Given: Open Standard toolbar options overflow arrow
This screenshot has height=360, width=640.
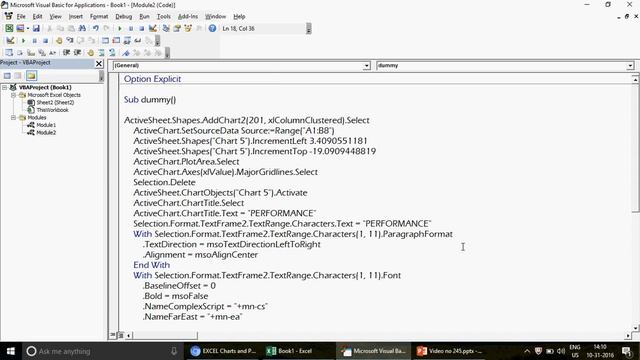Looking at the screenshot, I should [x=309, y=29].
